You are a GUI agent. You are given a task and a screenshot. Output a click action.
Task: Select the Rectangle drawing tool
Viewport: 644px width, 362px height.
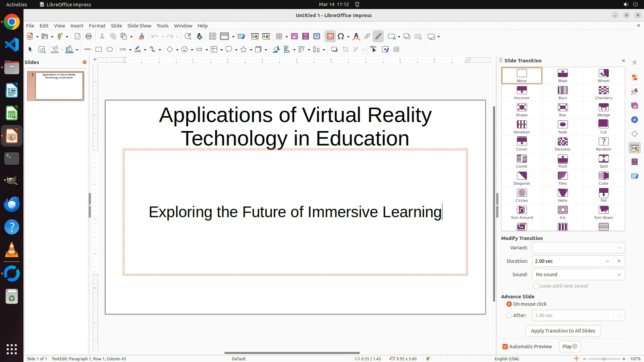pos(98,50)
